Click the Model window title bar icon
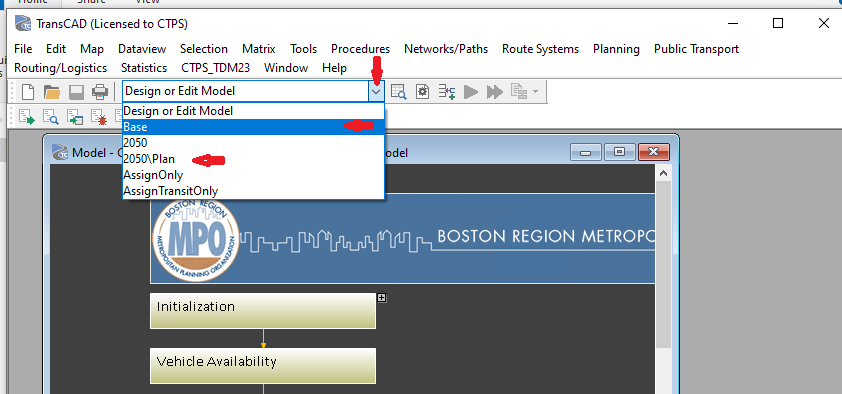842x394 pixels. click(60, 152)
